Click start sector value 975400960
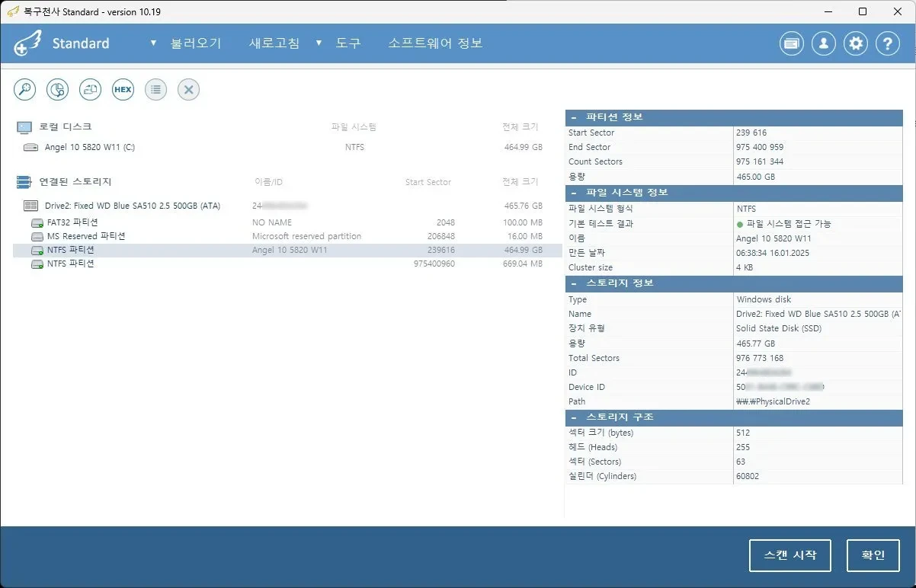This screenshot has width=916, height=588. tap(434, 264)
